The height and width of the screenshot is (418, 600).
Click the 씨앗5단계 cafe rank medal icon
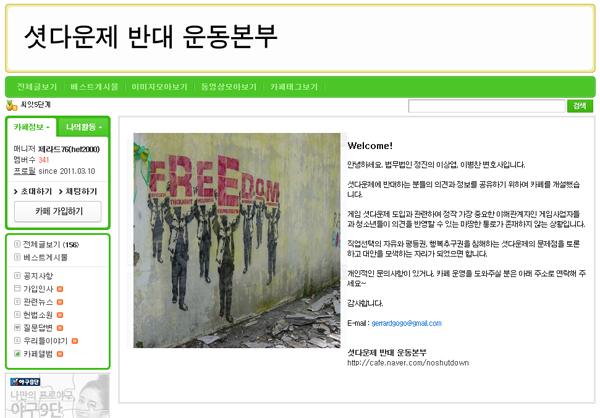click(11, 105)
